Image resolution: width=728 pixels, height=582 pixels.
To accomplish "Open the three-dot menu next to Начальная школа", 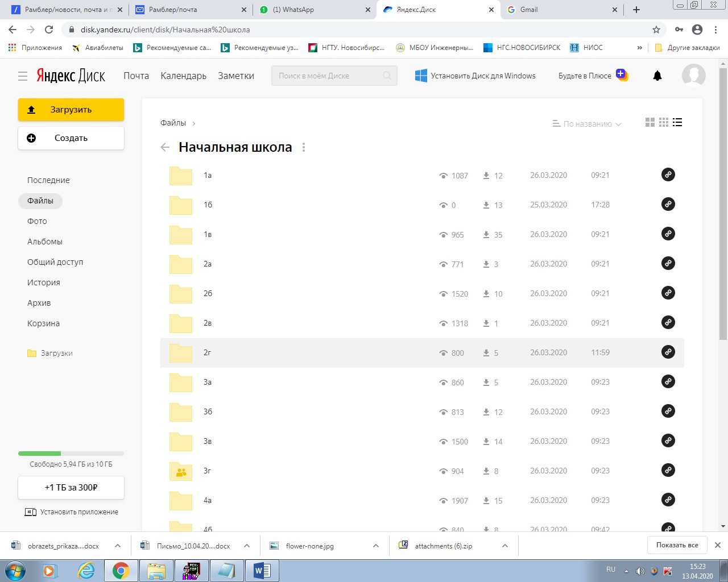I will 304,148.
